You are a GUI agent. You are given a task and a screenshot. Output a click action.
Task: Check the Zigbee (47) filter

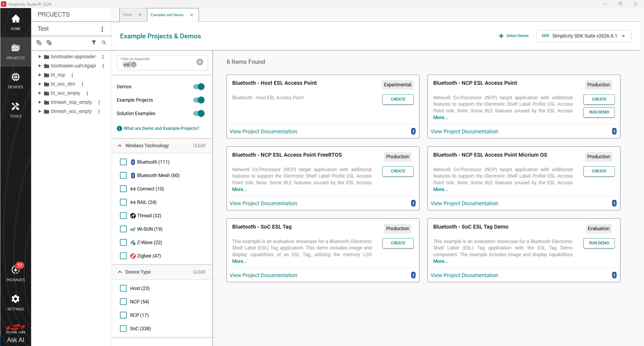point(123,256)
